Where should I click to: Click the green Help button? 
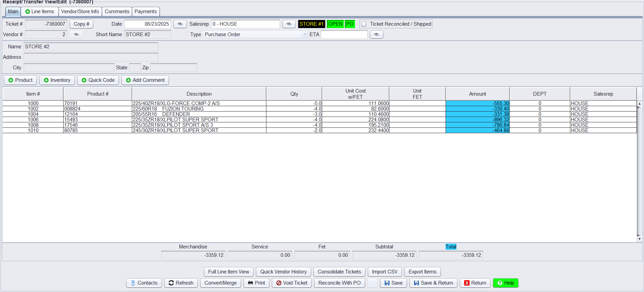pyautogui.click(x=505, y=283)
